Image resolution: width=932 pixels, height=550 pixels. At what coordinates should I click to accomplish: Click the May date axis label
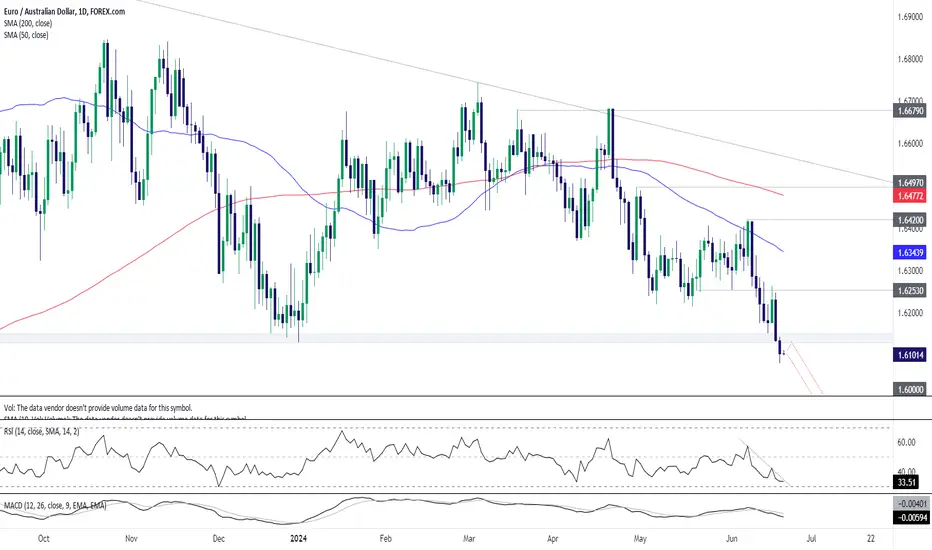[640, 539]
